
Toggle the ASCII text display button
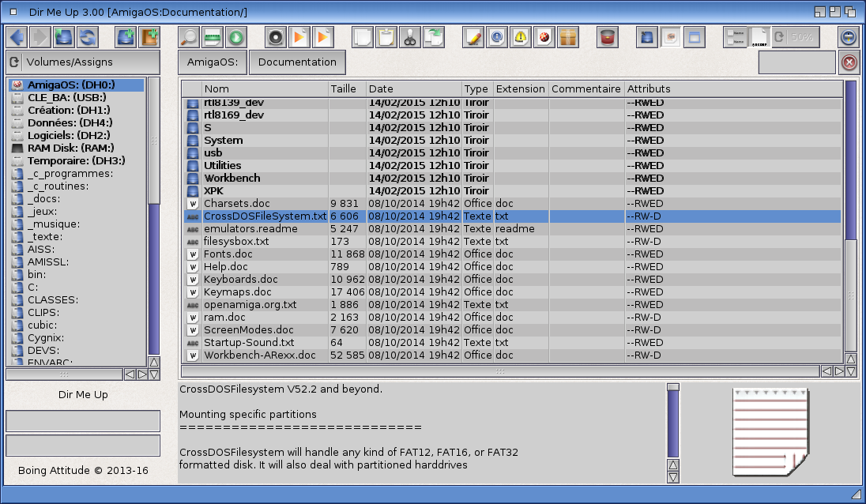[x=759, y=37]
